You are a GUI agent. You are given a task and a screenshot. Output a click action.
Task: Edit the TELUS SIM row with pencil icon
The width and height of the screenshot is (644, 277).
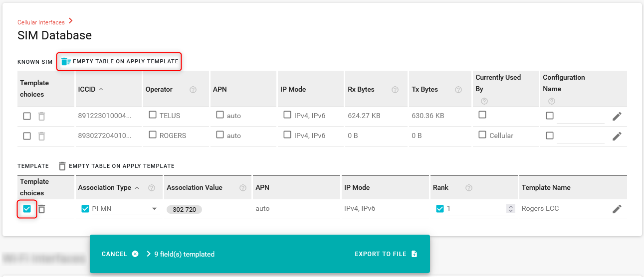(617, 116)
